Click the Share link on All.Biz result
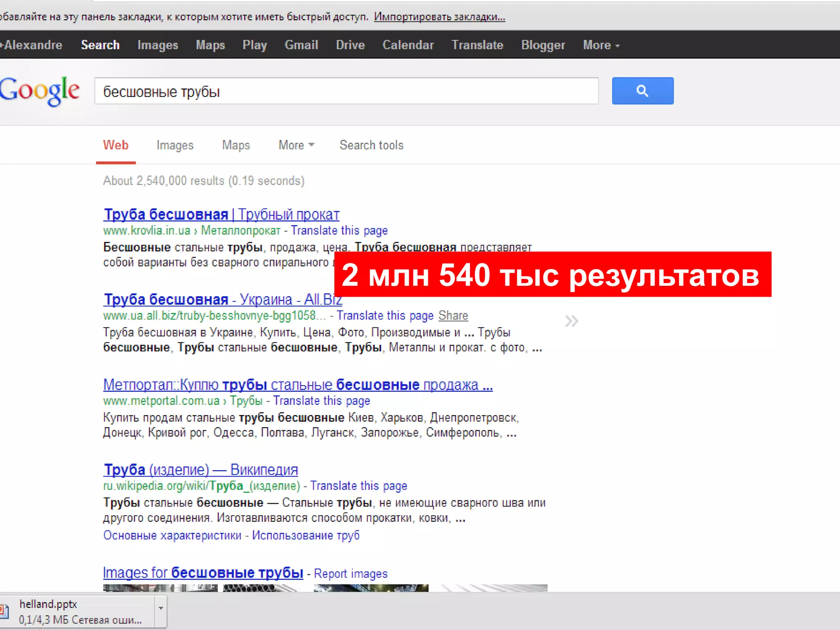Image resolution: width=840 pixels, height=630 pixels. [453, 315]
